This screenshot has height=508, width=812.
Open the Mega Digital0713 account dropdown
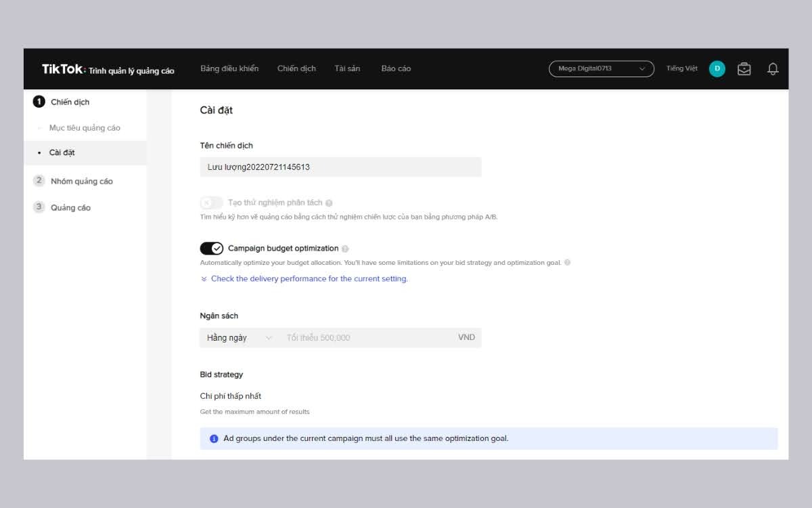tap(601, 68)
